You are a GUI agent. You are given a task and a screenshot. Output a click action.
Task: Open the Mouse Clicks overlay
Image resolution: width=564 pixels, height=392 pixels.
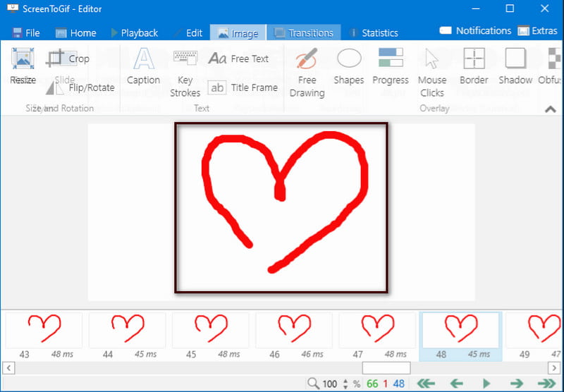point(432,73)
